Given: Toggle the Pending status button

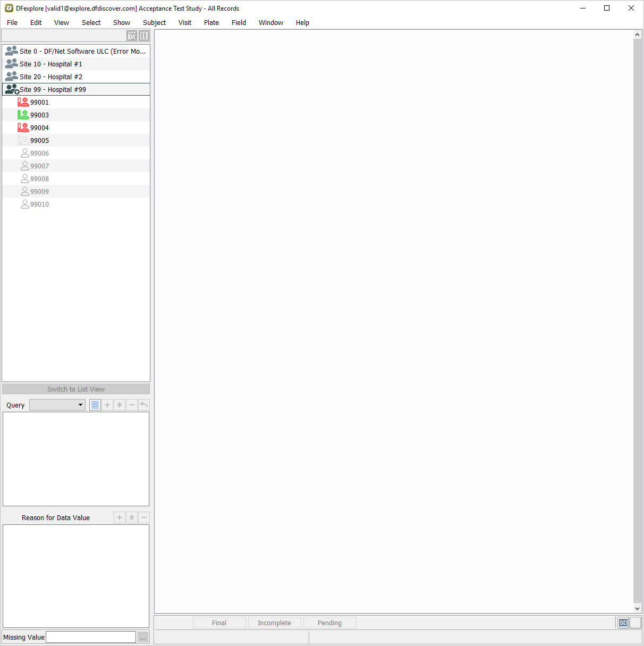Looking at the screenshot, I should coord(329,623).
